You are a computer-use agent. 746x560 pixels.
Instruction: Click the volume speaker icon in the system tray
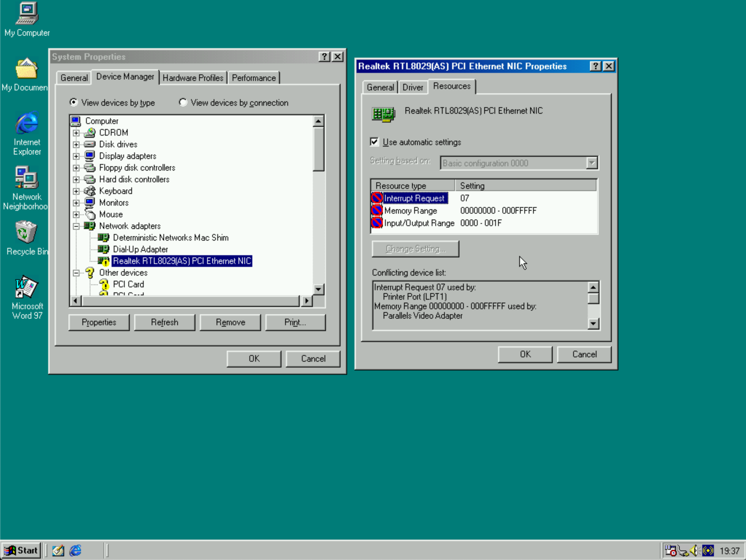pos(694,550)
